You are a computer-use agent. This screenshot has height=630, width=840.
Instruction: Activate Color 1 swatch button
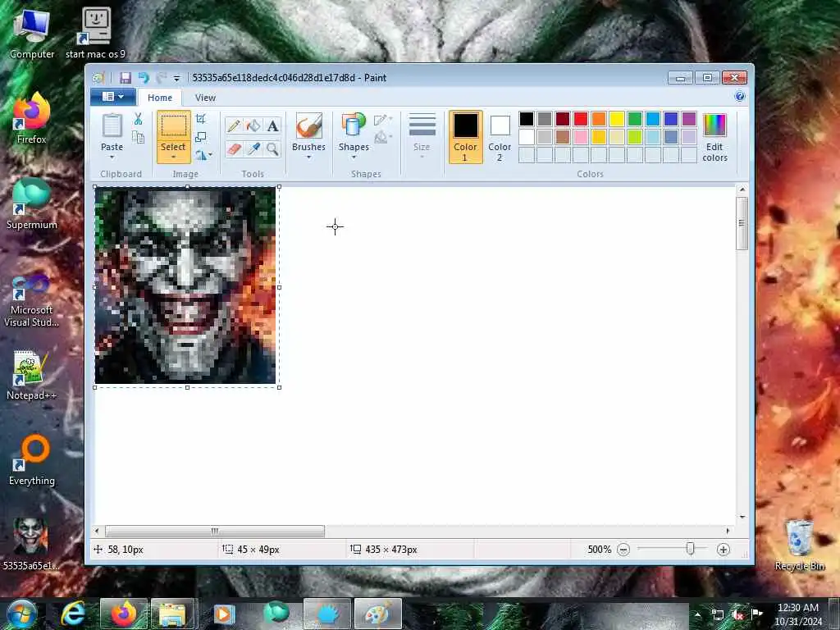click(x=465, y=137)
